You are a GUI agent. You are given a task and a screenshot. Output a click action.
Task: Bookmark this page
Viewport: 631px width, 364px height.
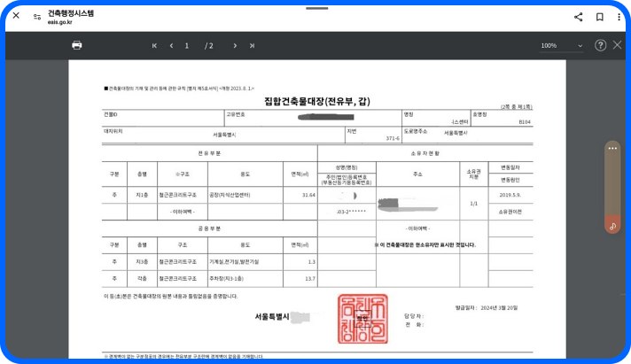coord(600,17)
